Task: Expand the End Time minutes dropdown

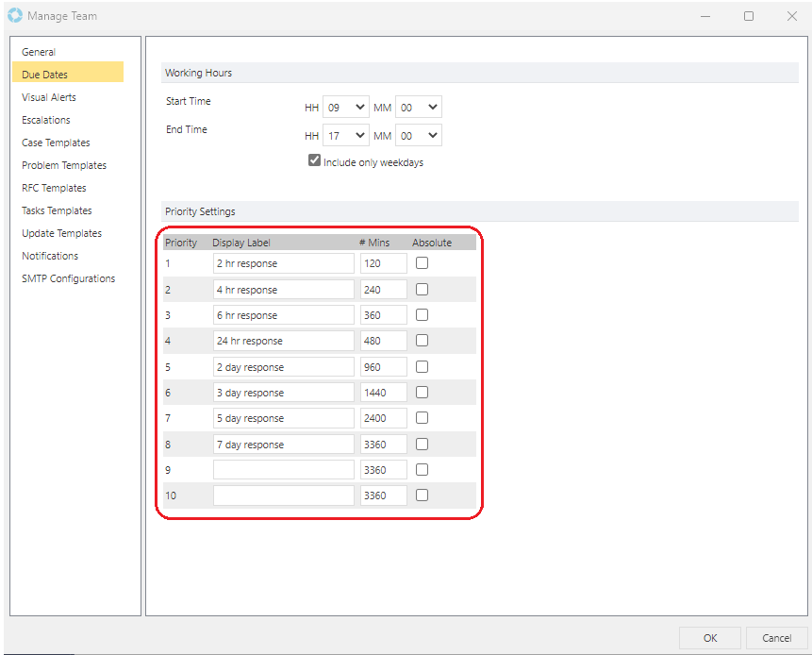Action: click(x=418, y=136)
